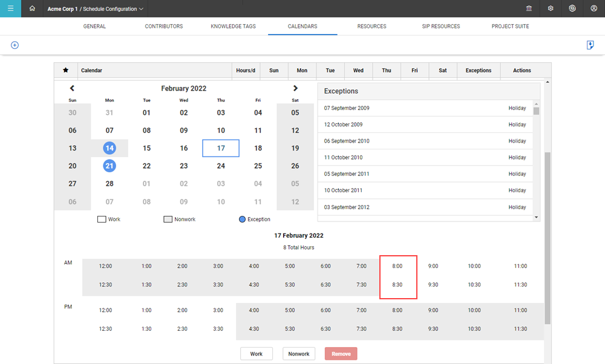
Task: Select the 9:30 AM time slot
Action: tap(433, 285)
